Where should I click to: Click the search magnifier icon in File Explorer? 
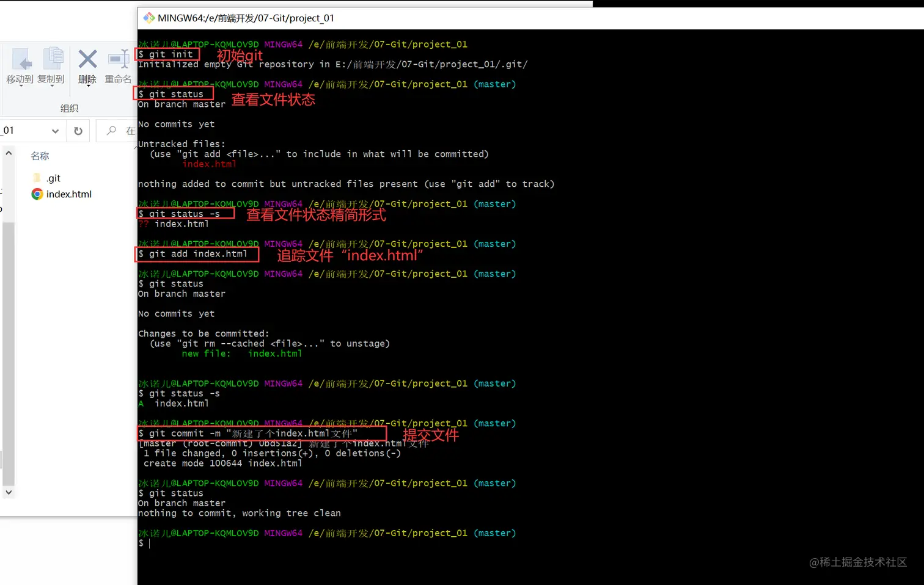coord(111,131)
